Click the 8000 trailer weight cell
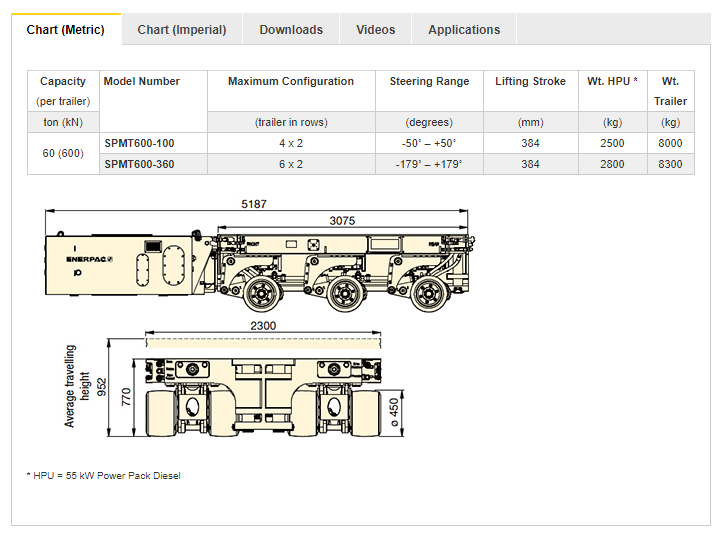The image size is (721, 540). point(670,143)
